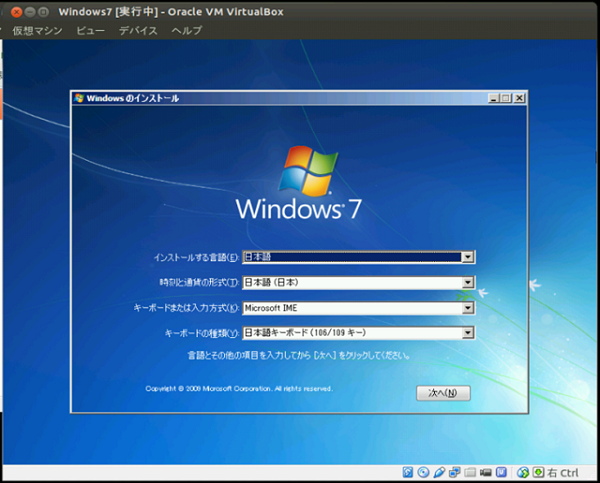
Task: Minimize the VirtualBox window
Action: pos(30,12)
